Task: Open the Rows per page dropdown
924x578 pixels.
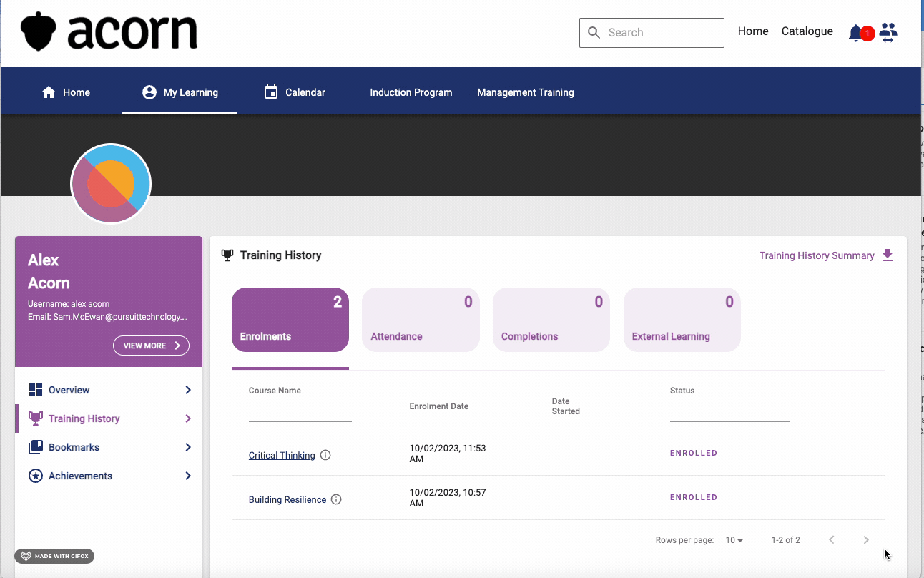Action: pos(734,540)
